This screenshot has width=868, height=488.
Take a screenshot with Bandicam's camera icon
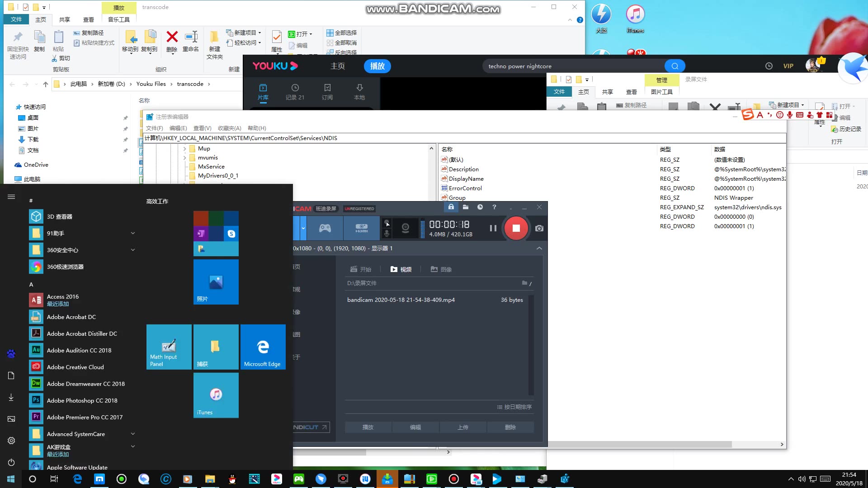click(539, 228)
